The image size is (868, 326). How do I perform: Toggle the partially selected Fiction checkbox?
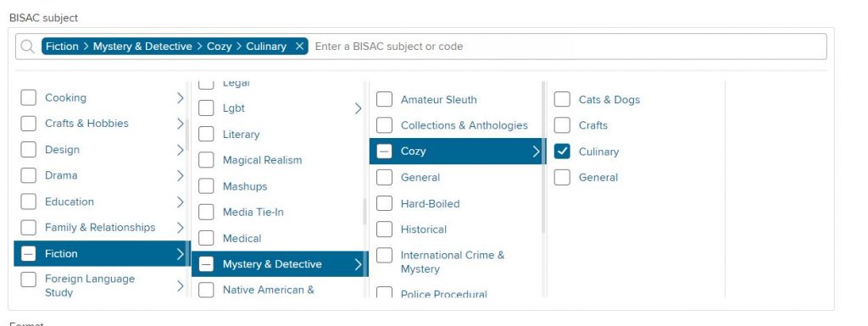(28, 254)
